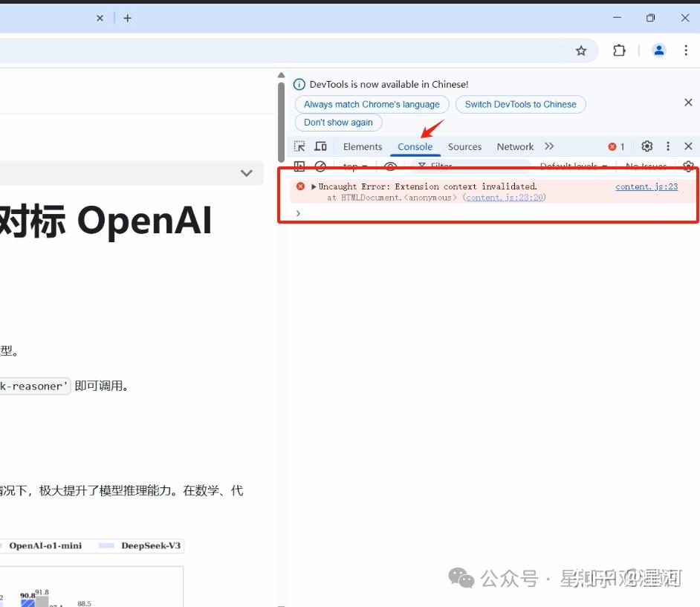This screenshot has height=607, width=700.
Task: Open the Default levels dropdown
Action: coord(574,166)
